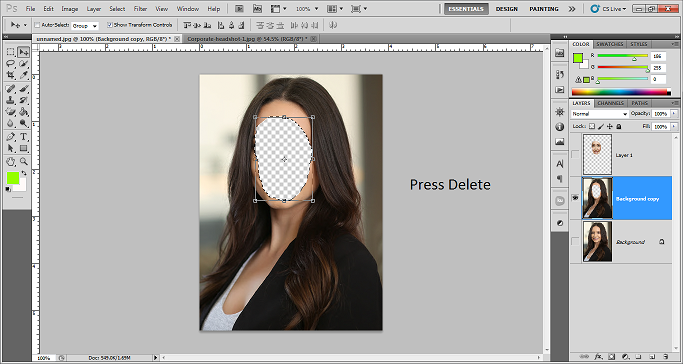Reset default foreground and background colors
Viewport: 683px width, 364px height.
(x=8, y=189)
